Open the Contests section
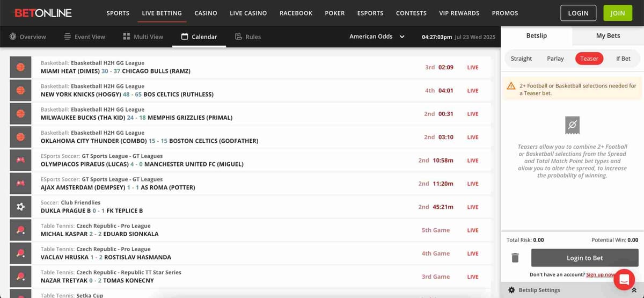 [x=411, y=13]
